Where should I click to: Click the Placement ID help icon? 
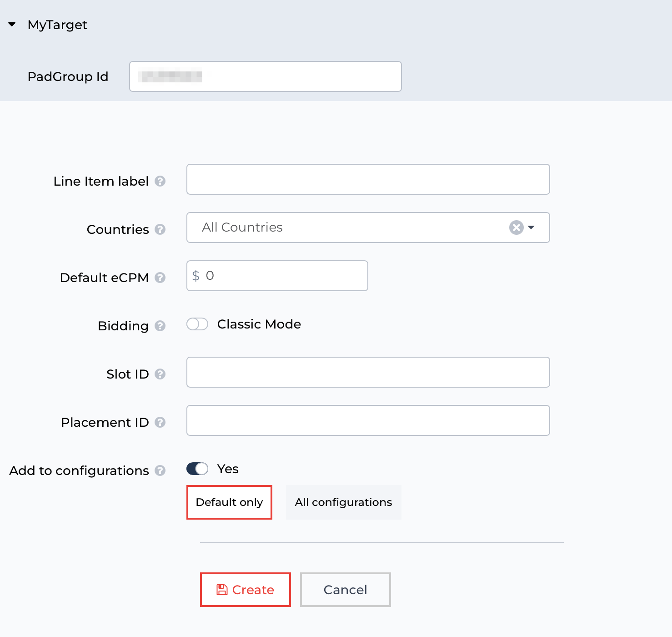pos(160,422)
